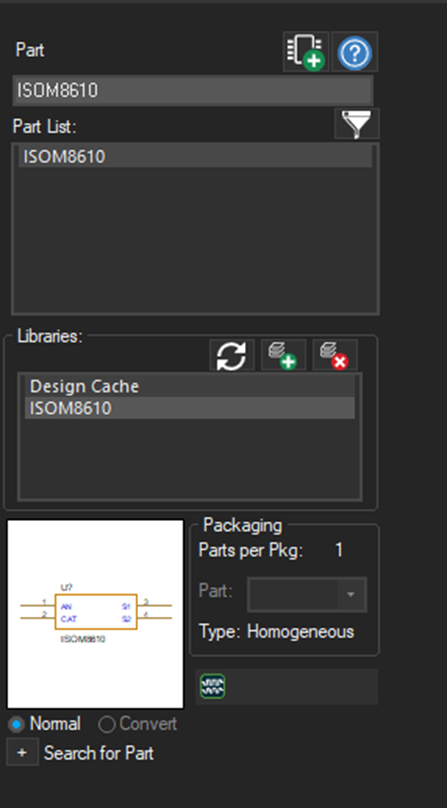
Task: Select Design Cache in Libraries list
Action: (x=190, y=386)
